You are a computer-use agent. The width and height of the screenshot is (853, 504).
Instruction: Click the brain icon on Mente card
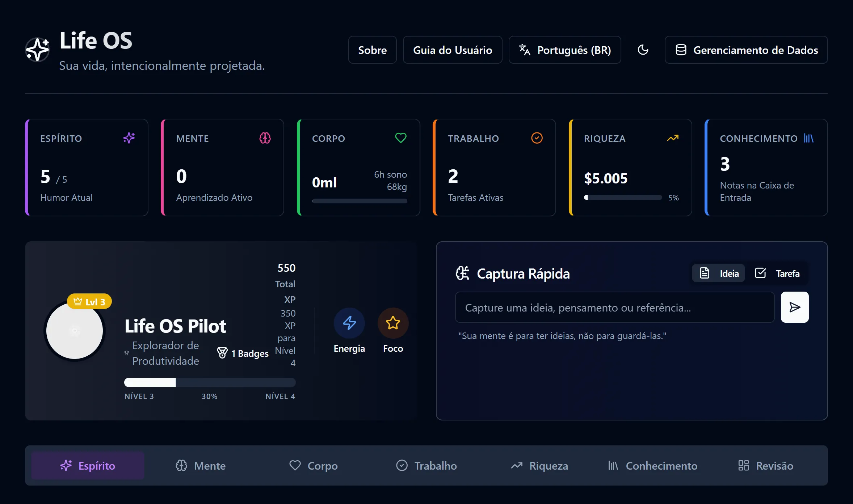coord(265,138)
